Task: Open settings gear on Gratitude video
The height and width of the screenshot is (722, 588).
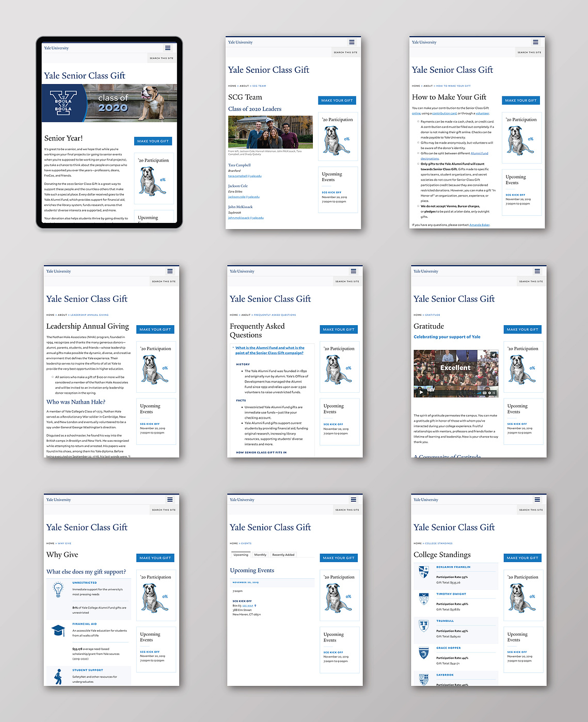Action: coord(489,393)
